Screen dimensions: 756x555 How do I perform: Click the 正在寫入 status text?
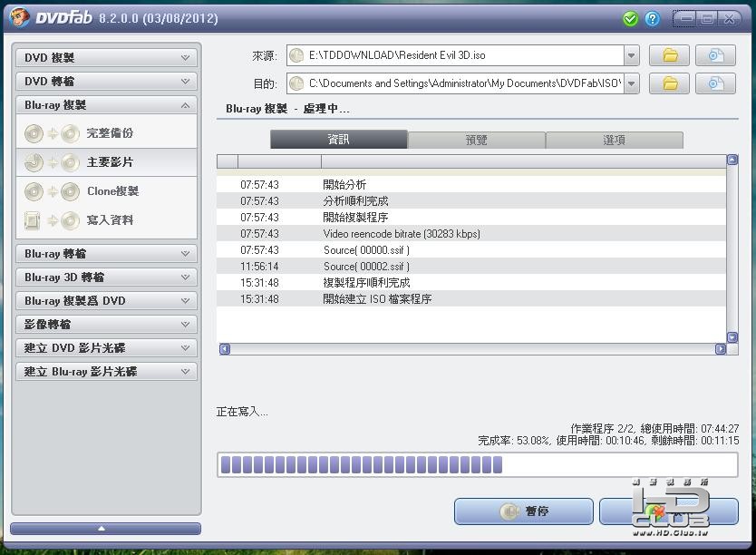[x=241, y=412]
